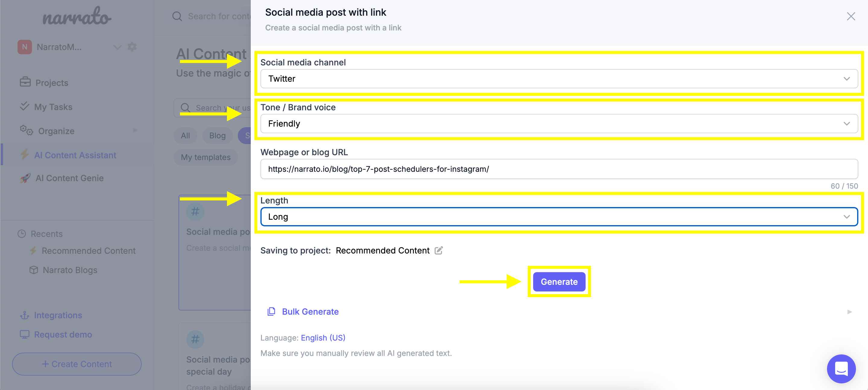
Task: Select the All filter tab
Action: [x=185, y=136]
